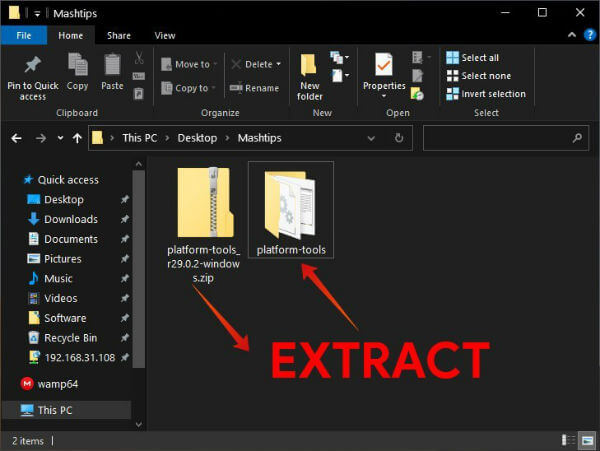Open the Help question mark icon

pos(590,35)
